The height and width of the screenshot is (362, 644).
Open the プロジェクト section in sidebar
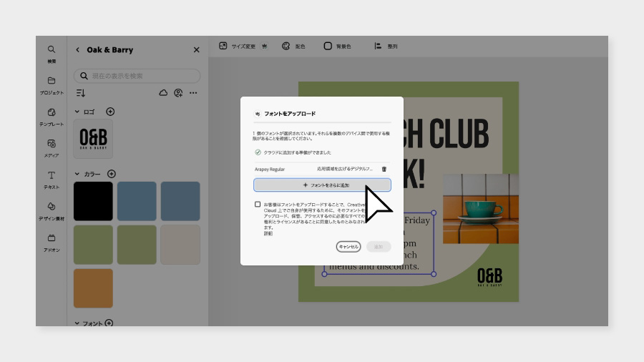click(52, 85)
